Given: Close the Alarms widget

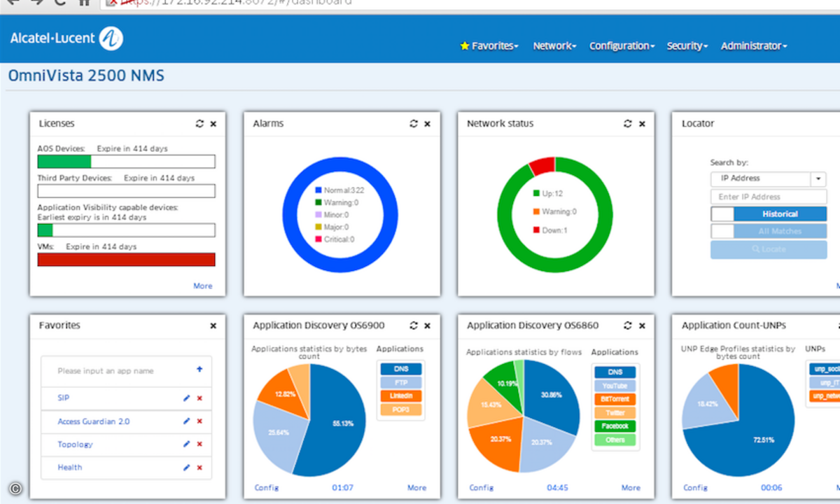Looking at the screenshot, I should 428,124.
